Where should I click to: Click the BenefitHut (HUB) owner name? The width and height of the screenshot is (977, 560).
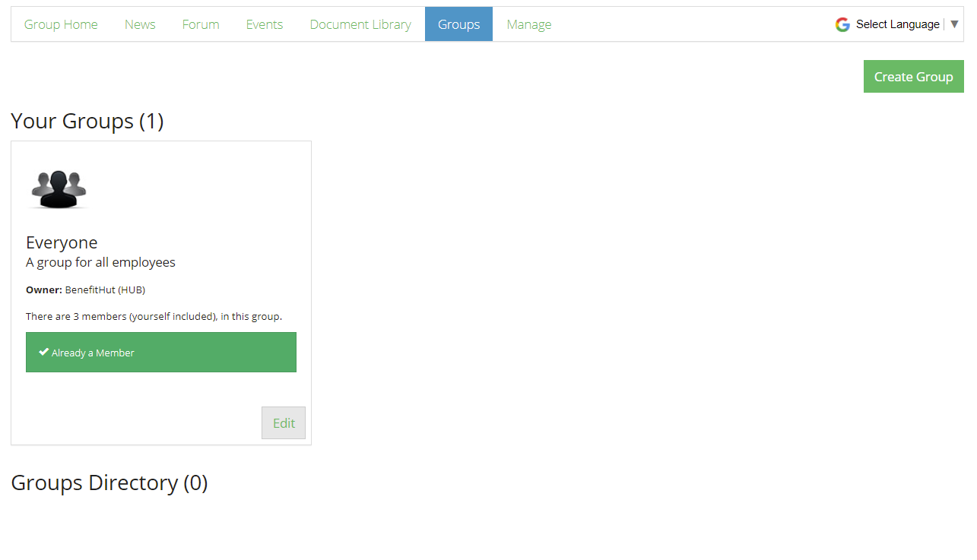[105, 289]
